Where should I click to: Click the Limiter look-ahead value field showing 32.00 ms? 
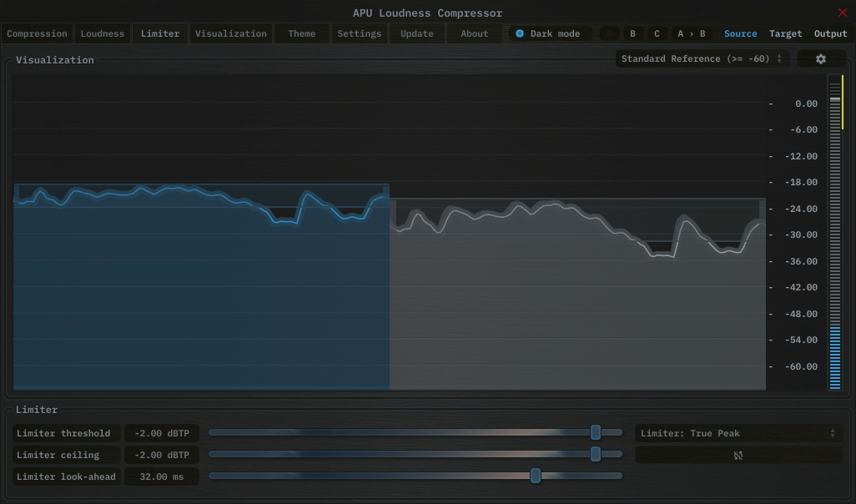161,476
